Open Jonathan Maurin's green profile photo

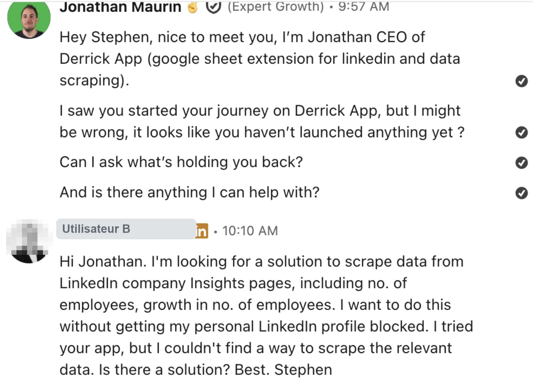click(29, 19)
